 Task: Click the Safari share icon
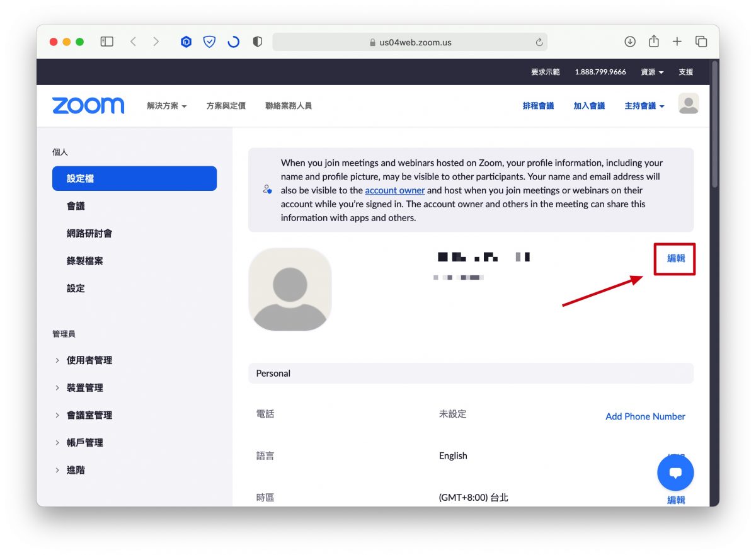coord(654,41)
